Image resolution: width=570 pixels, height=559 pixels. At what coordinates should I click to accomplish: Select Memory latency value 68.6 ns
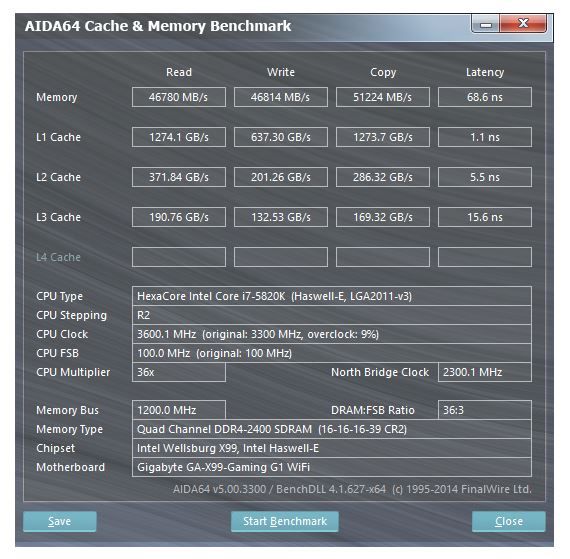tap(485, 97)
